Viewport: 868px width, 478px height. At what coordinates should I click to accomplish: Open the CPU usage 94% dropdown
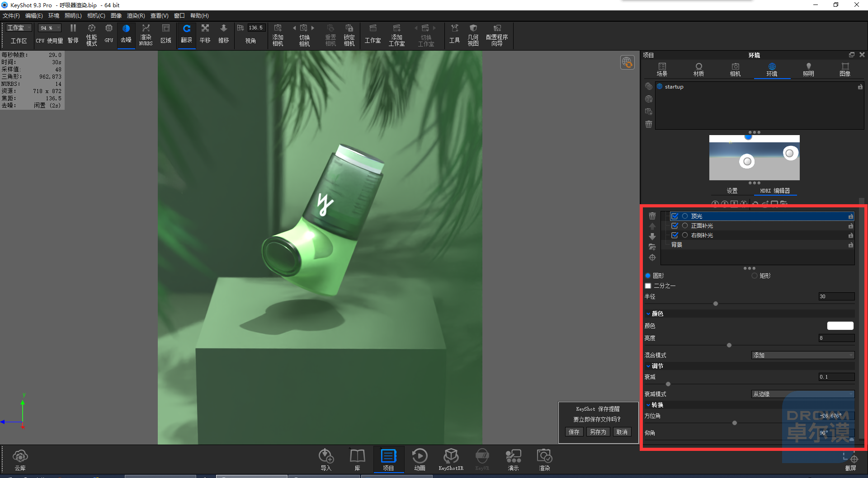point(49,28)
